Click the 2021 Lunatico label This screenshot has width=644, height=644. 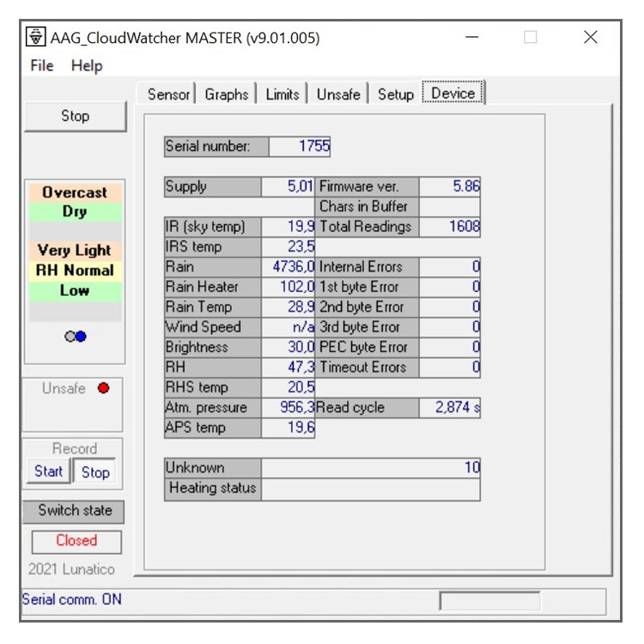tap(71, 569)
